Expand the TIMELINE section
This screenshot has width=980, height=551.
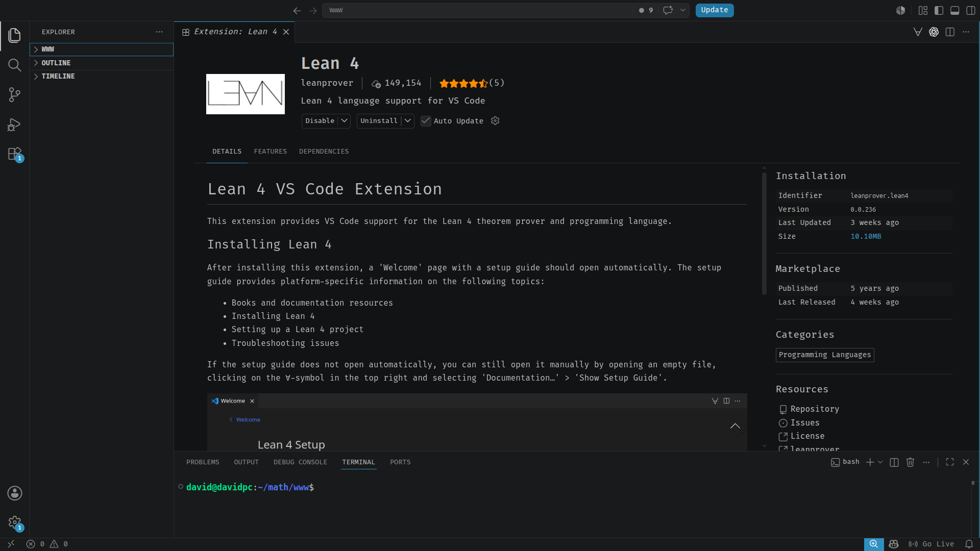[x=102, y=77]
